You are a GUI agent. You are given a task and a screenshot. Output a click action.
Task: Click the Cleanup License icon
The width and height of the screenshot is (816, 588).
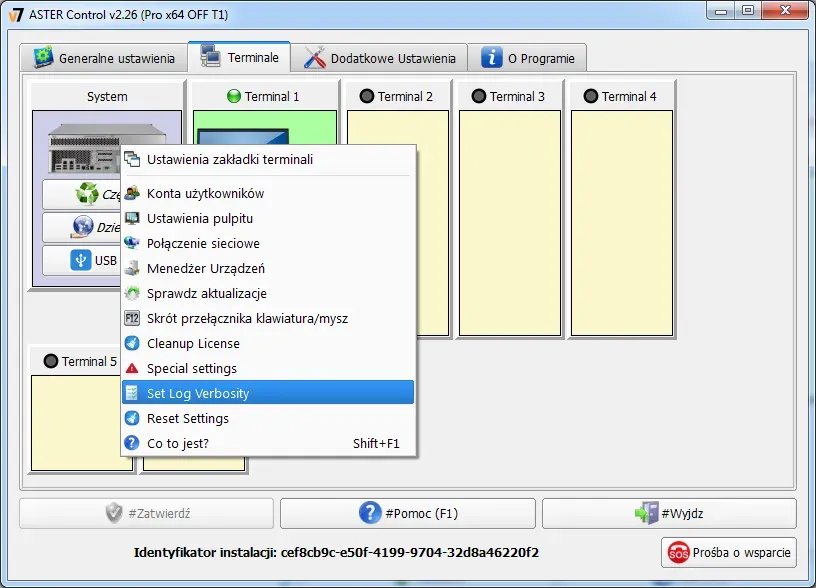[x=132, y=343]
